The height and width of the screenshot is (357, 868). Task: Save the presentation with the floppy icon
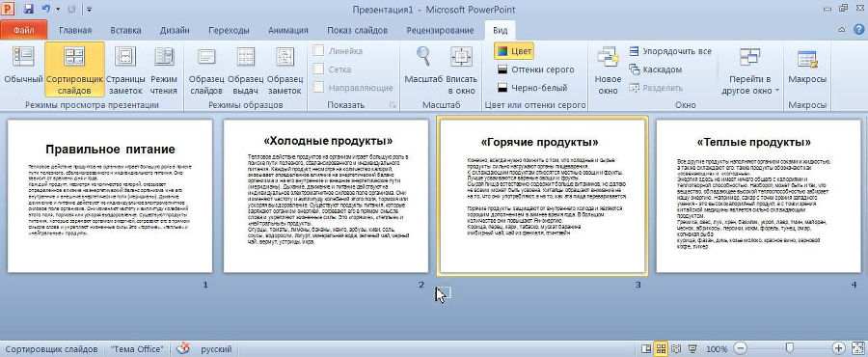click(29, 10)
